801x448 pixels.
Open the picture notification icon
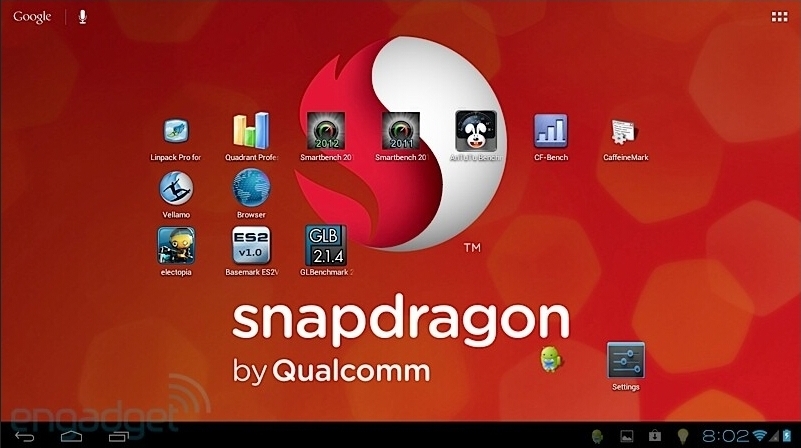(626, 436)
